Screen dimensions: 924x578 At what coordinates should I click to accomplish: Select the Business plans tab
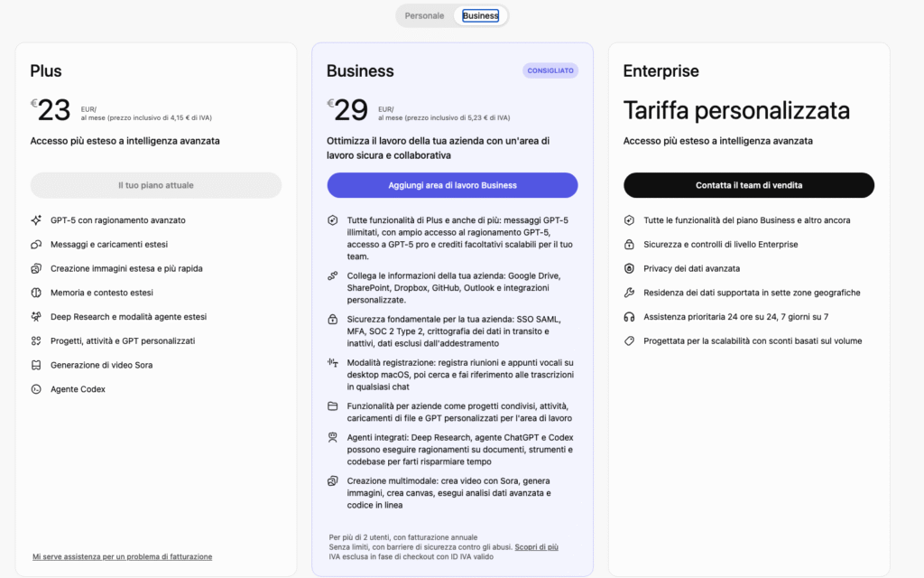click(480, 15)
